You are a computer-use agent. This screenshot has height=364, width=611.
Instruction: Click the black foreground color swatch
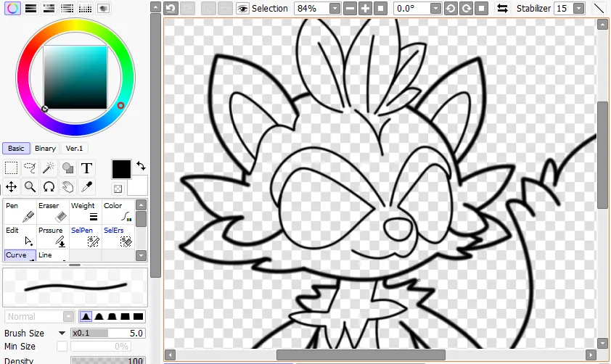coord(121,170)
